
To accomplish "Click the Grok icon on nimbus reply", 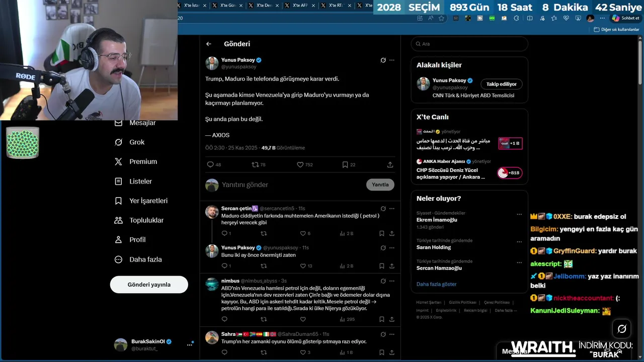I will 383,281.
